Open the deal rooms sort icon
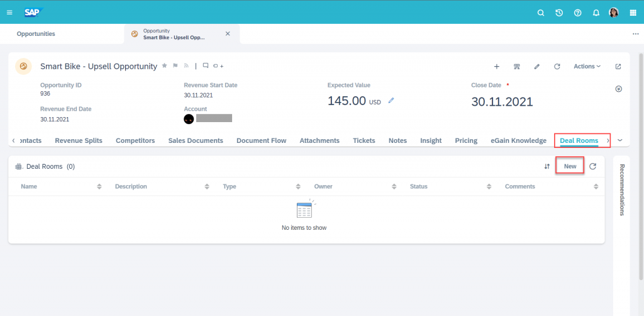 [x=547, y=166]
